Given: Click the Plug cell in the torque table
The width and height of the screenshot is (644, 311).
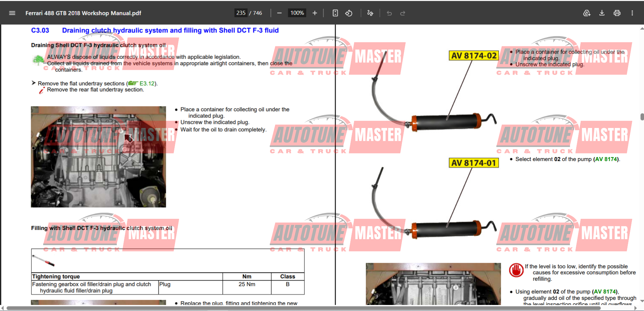Looking at the screenshot, I should (x=191, y=287).
